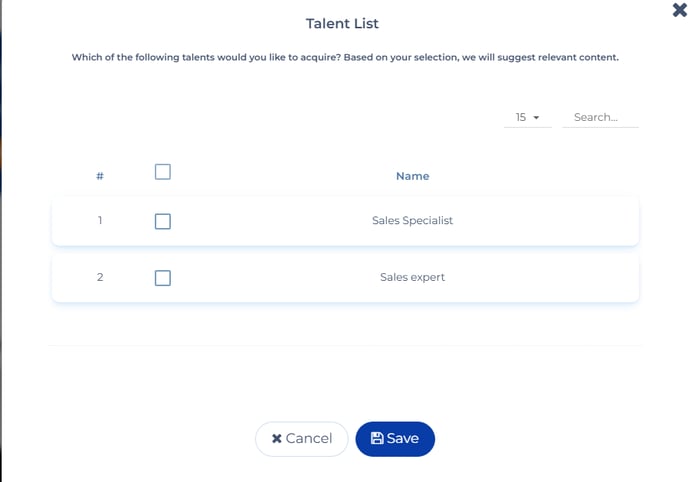
Task: Focus the Search input field
Action: tap(600, 118)
